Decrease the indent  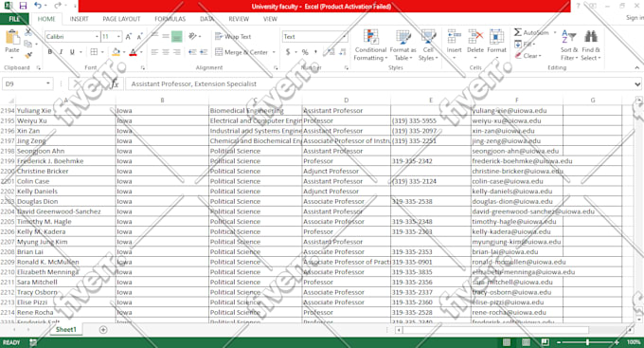click(x=192, y=52)
